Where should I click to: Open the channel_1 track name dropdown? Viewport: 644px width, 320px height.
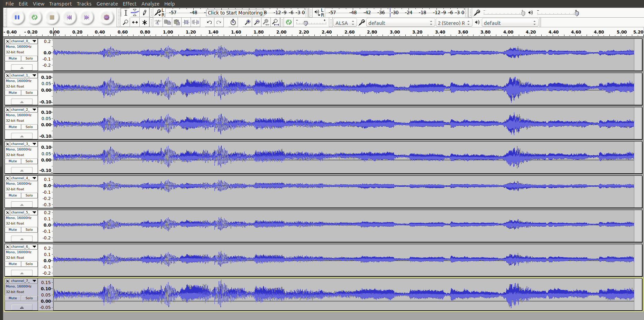coord(35,75)
